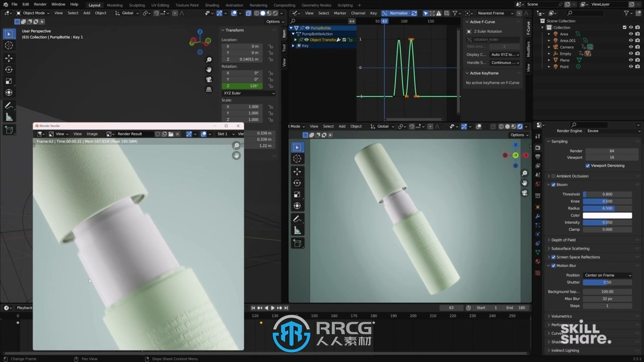Expand the Subsurface Scattering panel

[570, 248]
